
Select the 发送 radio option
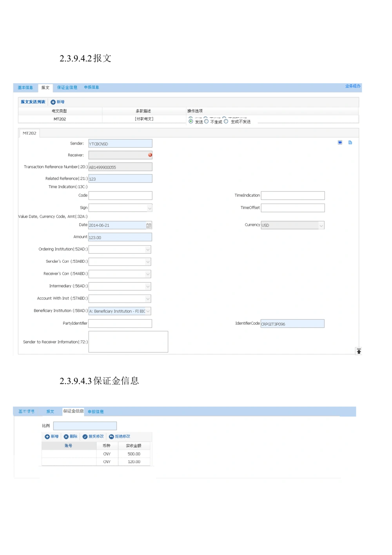pyautogui.click(x=191, y=122)
